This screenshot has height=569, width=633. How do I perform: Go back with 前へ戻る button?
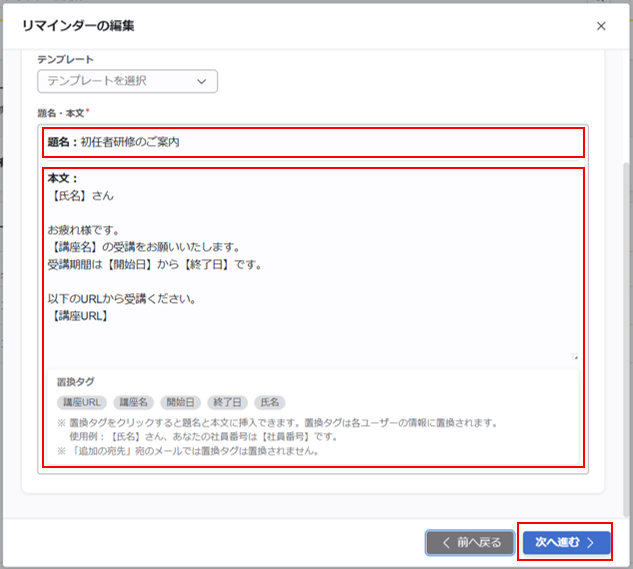coord(470,543)
